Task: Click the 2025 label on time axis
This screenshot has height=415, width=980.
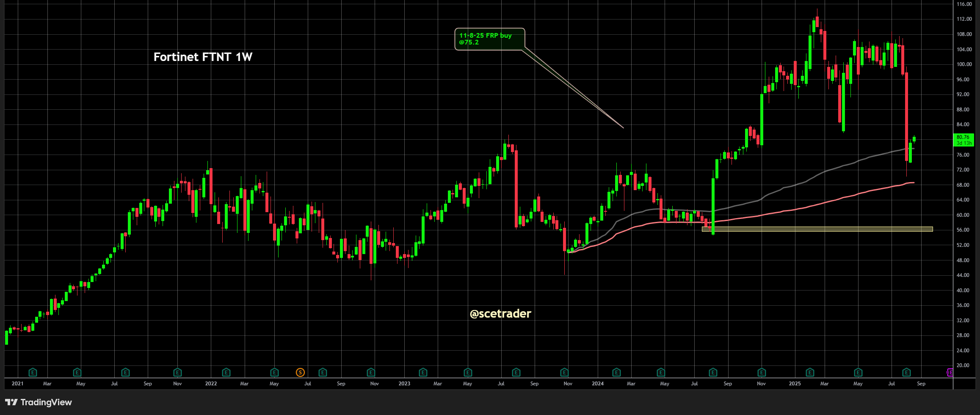Action: click(x=795, y=384)
